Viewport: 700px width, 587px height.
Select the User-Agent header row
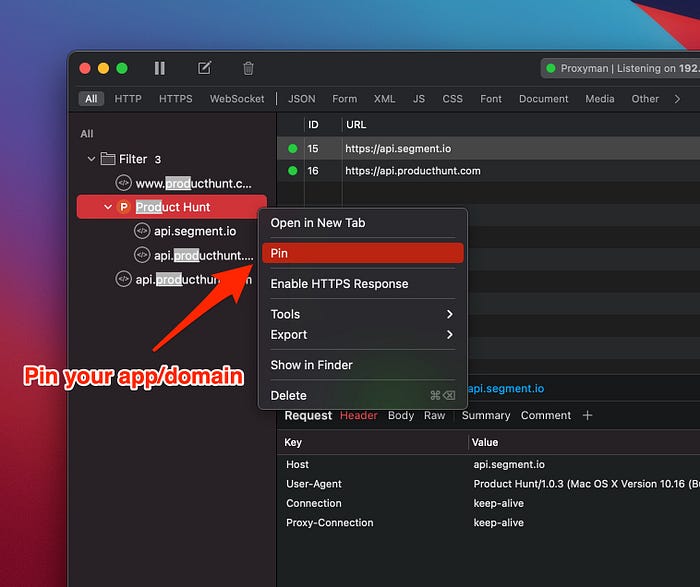pos(488,483)
